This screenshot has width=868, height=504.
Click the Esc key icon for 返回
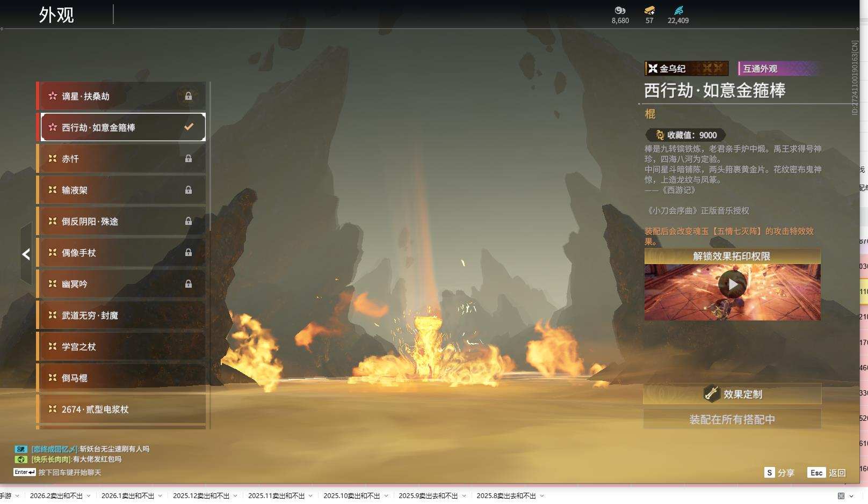pos(816,472)
